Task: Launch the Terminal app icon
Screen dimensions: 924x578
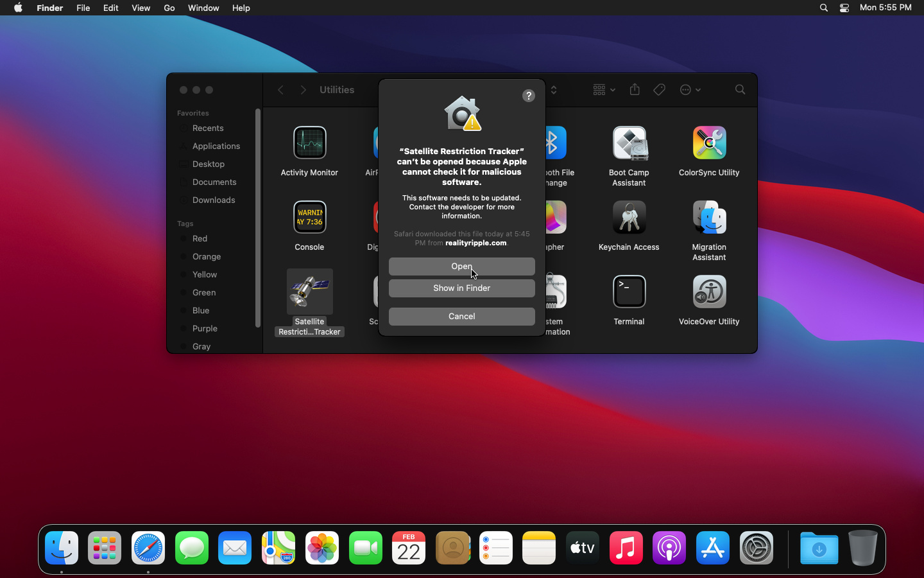Action: (629, 292)
